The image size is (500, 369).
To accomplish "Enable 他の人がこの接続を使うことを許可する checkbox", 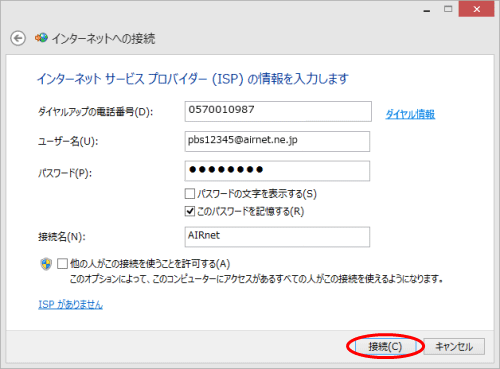I will [62, 264].
